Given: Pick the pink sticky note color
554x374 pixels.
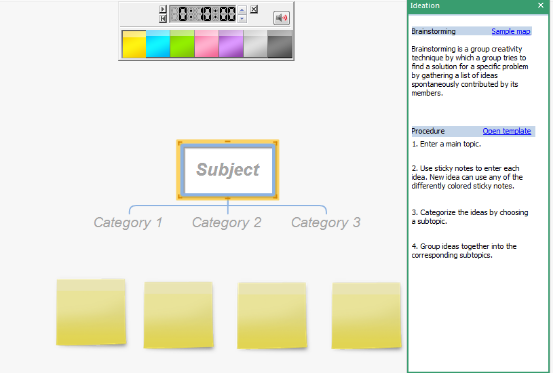Looking at the screenshot, I should (x=206, y=44).
